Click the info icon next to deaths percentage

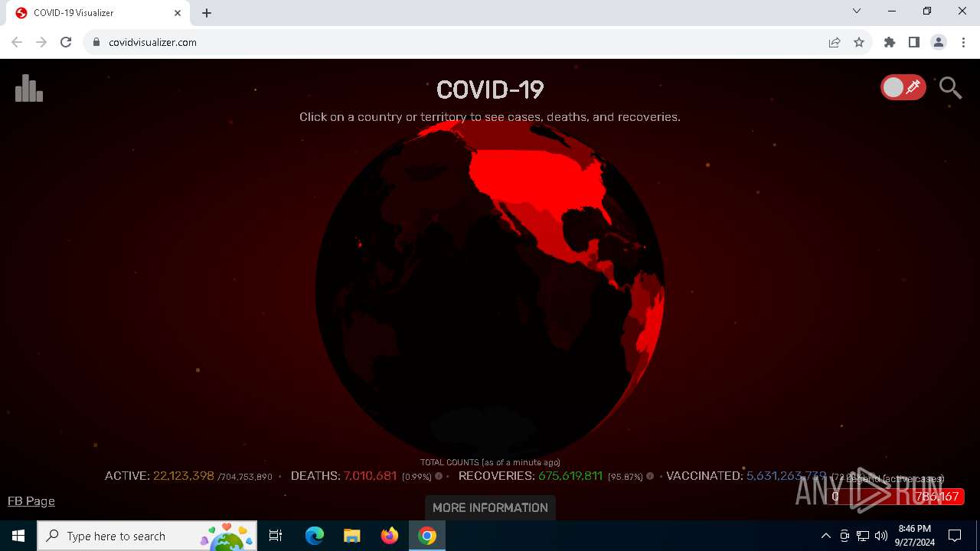(x=439, y=476)
